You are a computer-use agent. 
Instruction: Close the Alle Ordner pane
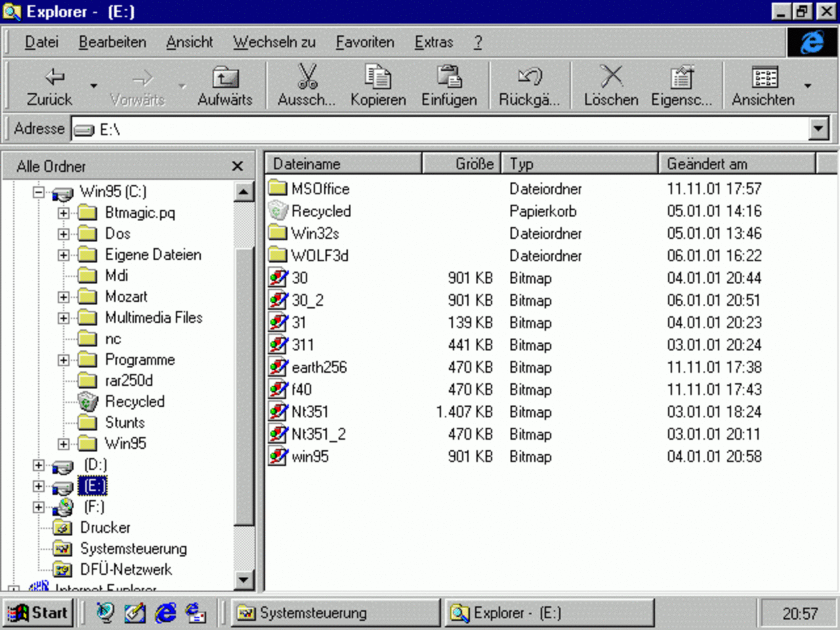(238, 166)
